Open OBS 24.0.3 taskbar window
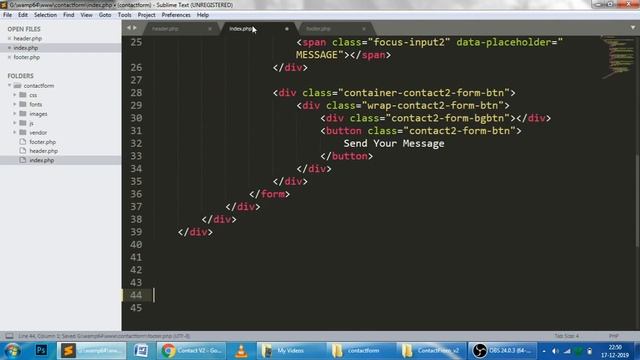Viewport: 640px width, 360px height. click(x=502, y=351)
